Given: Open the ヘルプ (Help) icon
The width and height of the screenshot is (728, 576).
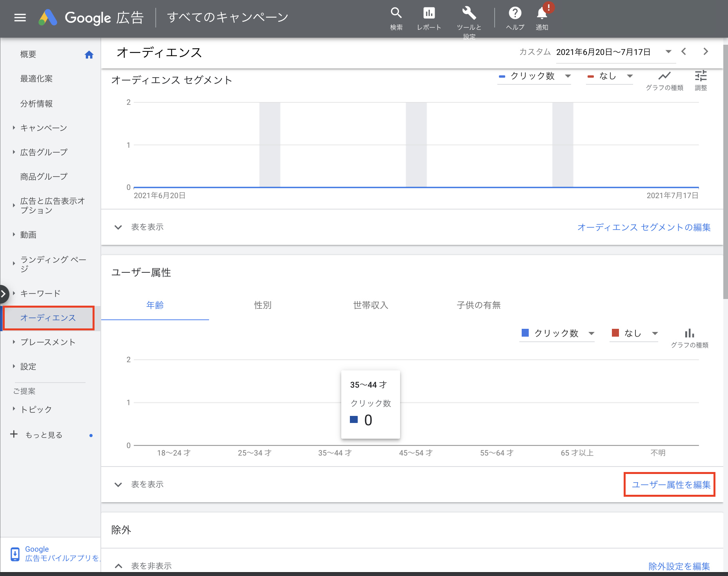Looking at the screenshot, I should pyautogui.click(x=515, y=13).
